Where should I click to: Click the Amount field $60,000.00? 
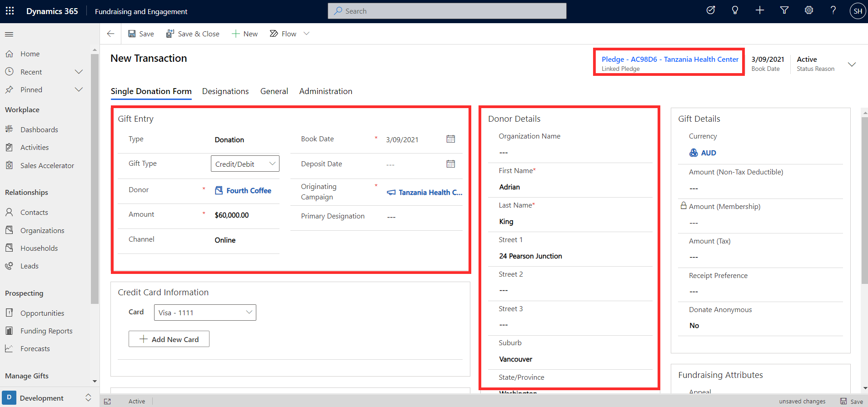[232, 215]
